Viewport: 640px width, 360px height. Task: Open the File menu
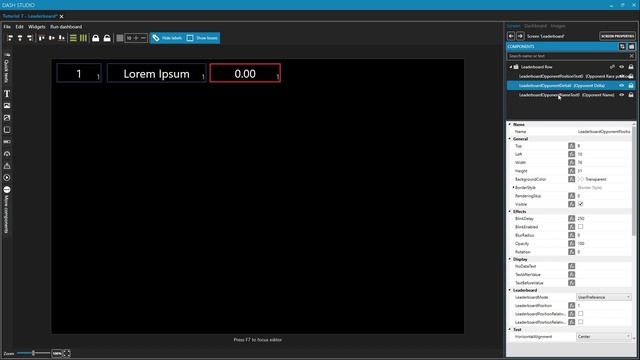coord(7,27)
